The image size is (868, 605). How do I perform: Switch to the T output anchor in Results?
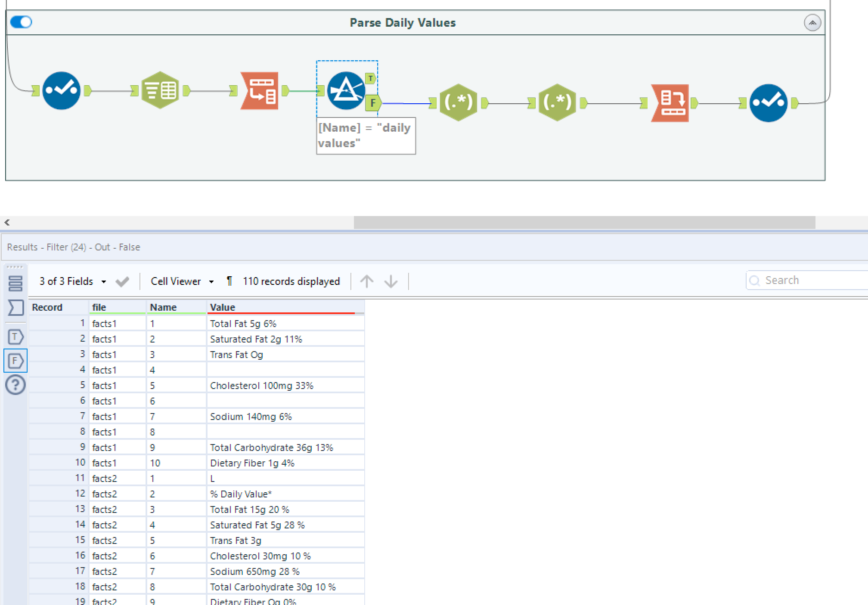coord(16,337)
